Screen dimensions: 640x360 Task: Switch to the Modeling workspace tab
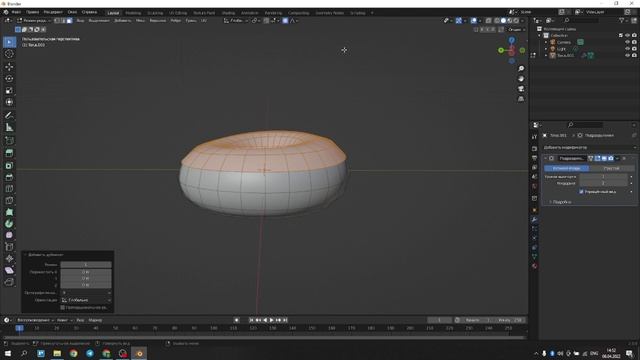133,13
